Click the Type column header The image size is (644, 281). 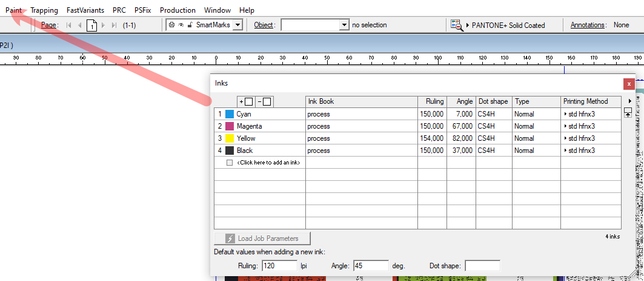pyautogui.click(x=536, y=101)
